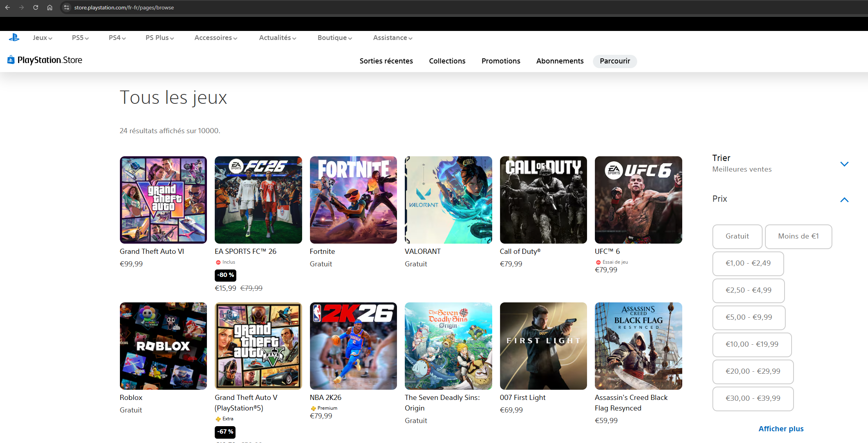Toggle the Gratuit price filter
Image resolution: width=868 pixels, height=443 pixels.
coord(737,236)
